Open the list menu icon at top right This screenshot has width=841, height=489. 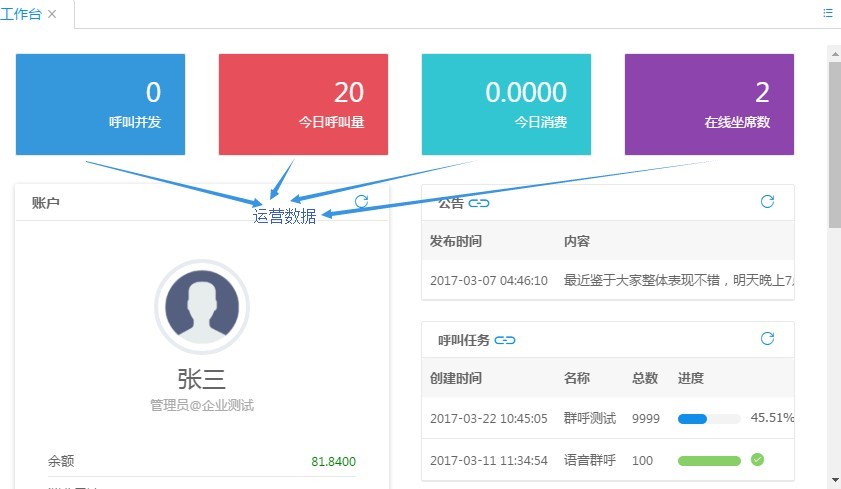point(828,13)
